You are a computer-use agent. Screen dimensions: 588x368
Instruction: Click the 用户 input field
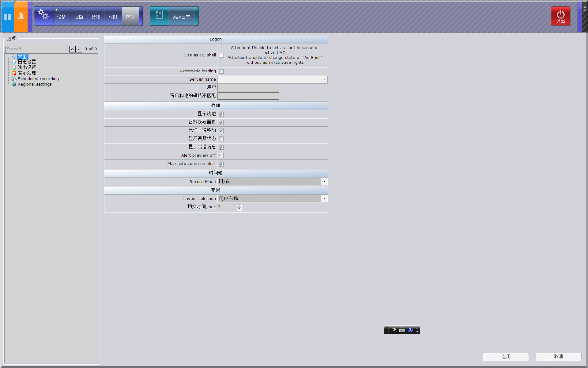[248, 88]
